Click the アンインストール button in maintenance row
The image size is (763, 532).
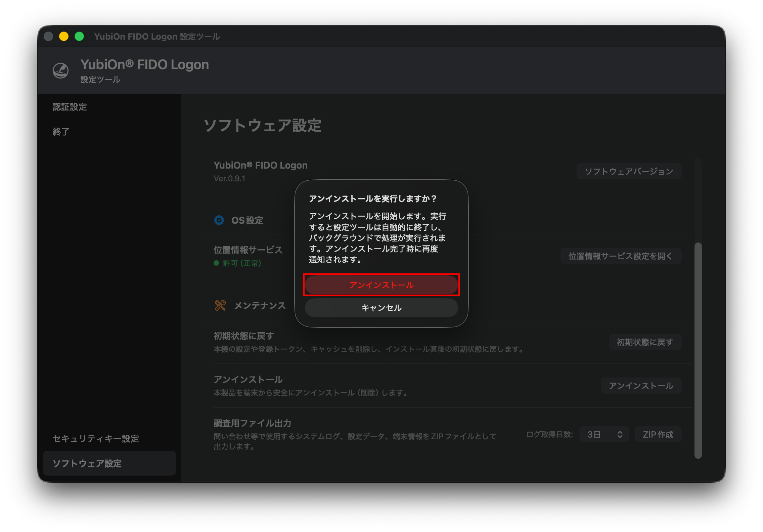click(x=641, y=386)
